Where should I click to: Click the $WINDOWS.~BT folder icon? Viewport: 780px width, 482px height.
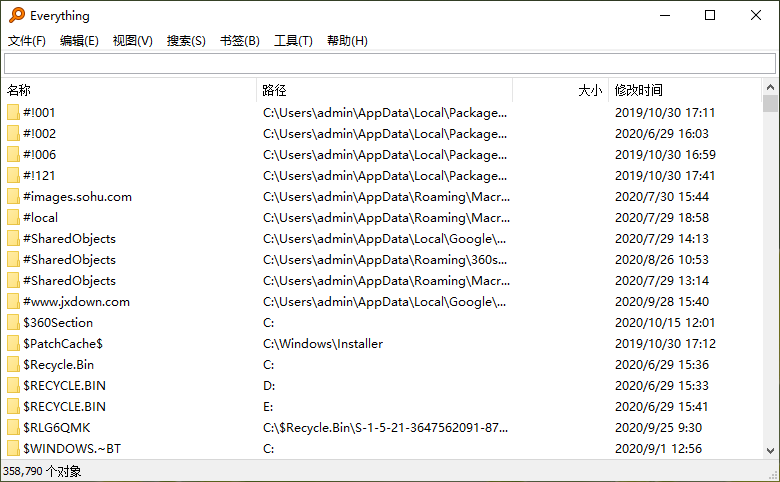(13, 449)
